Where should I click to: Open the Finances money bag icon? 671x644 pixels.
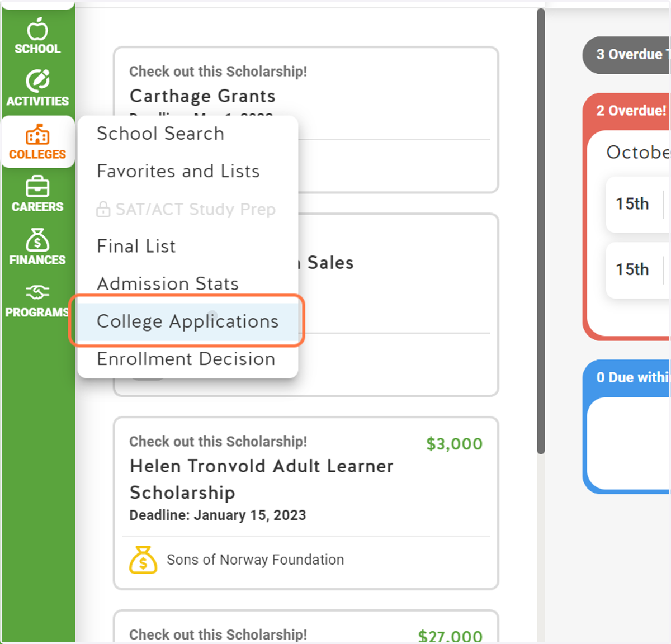coord(37,240)
